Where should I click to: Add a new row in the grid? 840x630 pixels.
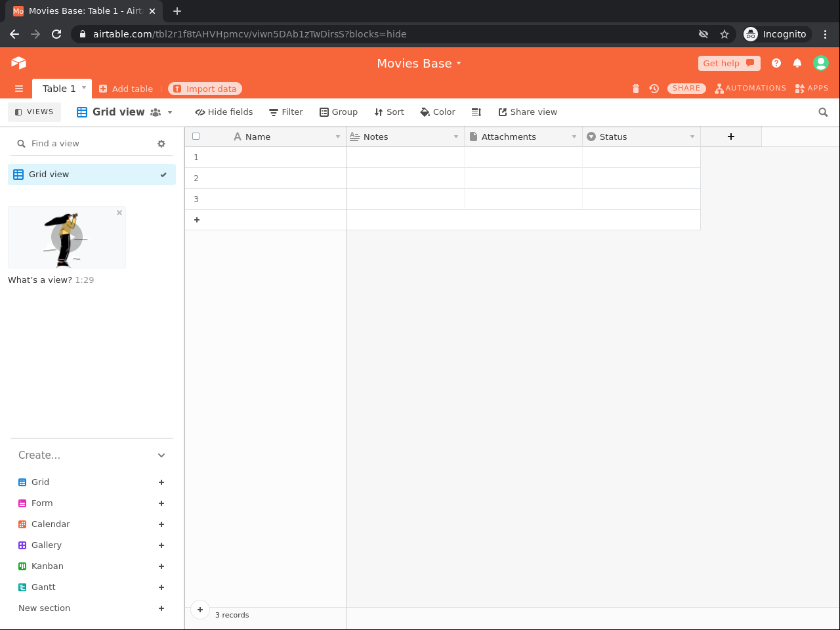(197, 220)
